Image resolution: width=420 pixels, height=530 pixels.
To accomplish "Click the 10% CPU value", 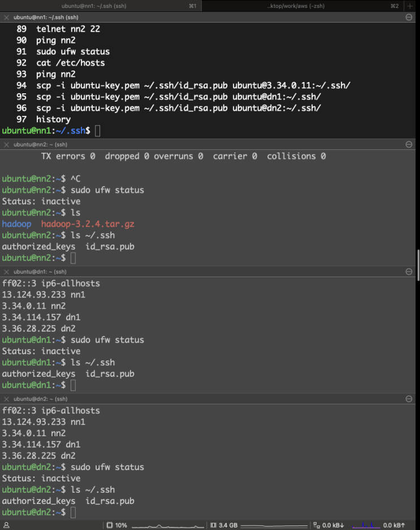I will (121, 525).
